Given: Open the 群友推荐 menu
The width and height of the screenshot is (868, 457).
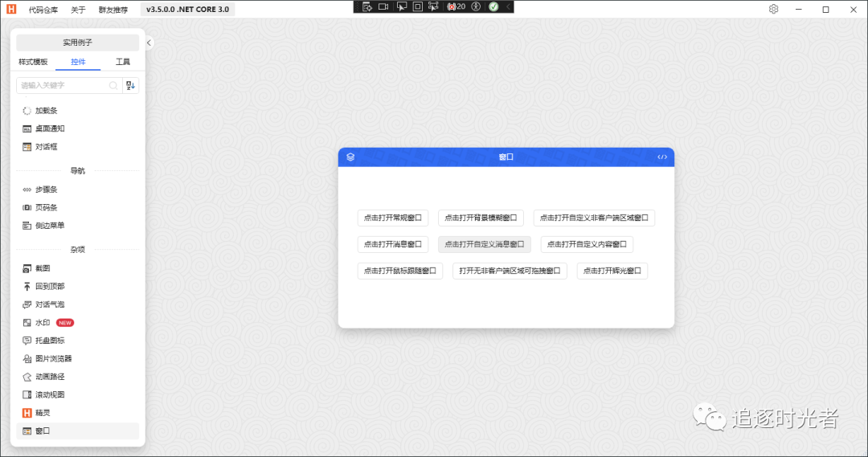Looking at the screenshot, I should click(x=113, y=10).
